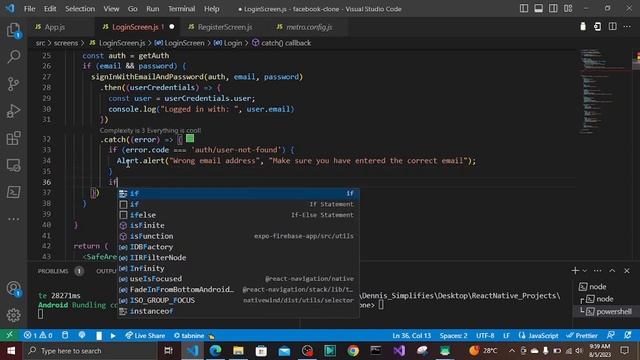The width and height of the screenshot is (640, 360).
Task: Open the terminal-style icon in activity bar
Action: (x=13, y=192)
